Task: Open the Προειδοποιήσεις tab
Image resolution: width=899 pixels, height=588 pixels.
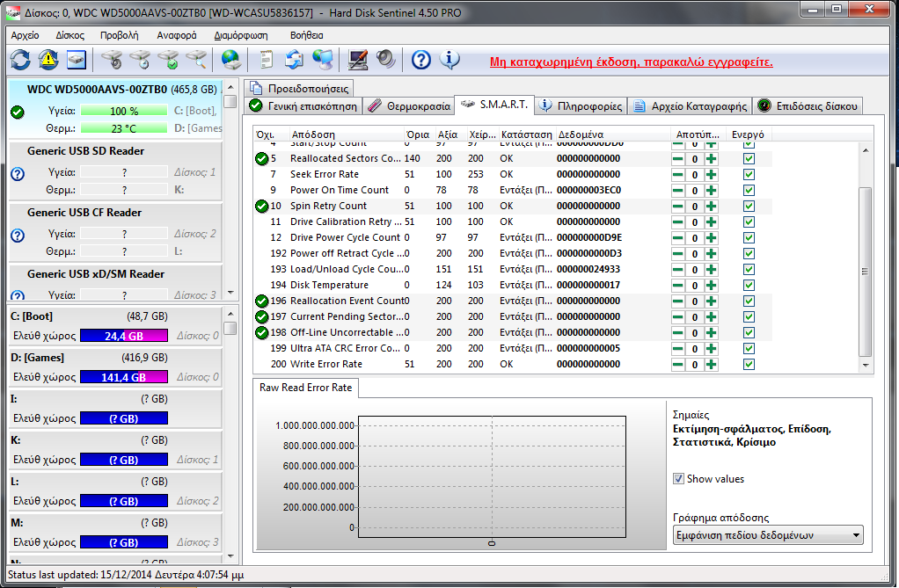Action: 299,88
